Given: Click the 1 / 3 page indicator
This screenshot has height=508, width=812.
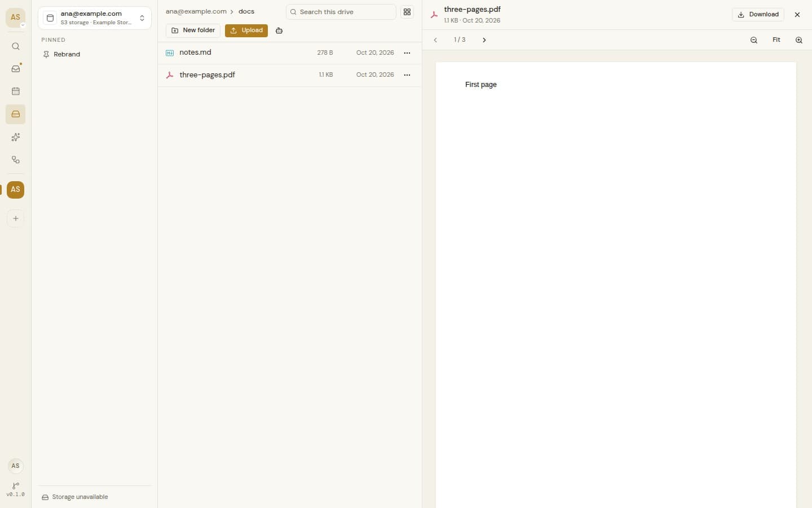Looking at the screenshot, I should [460, 40].
